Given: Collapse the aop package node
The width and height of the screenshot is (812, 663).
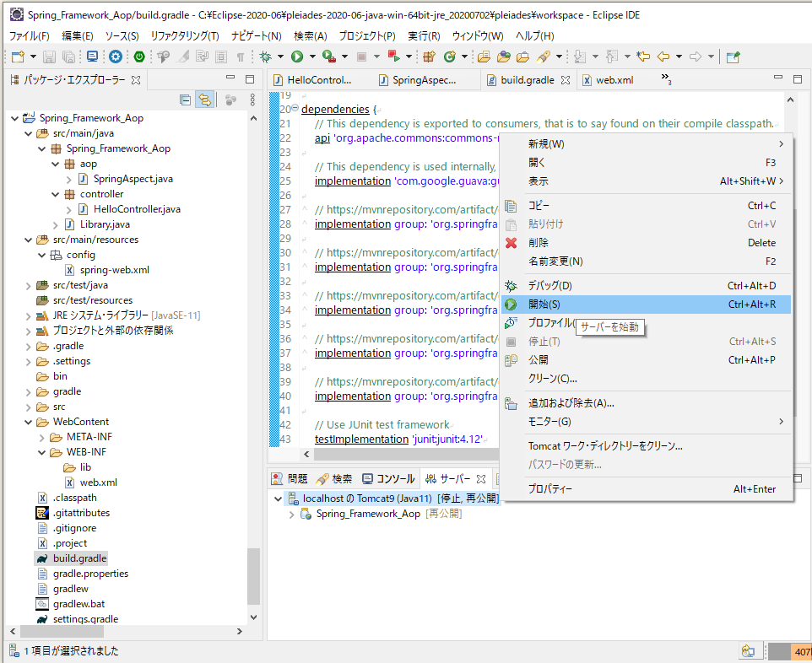Looking at the screenshot, I should click(x=56, y=164).
